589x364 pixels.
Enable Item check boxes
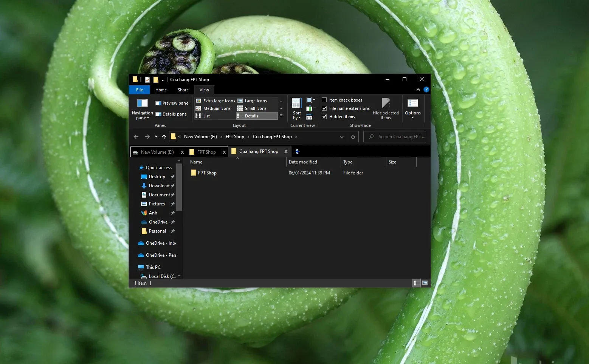pos(324,100)
